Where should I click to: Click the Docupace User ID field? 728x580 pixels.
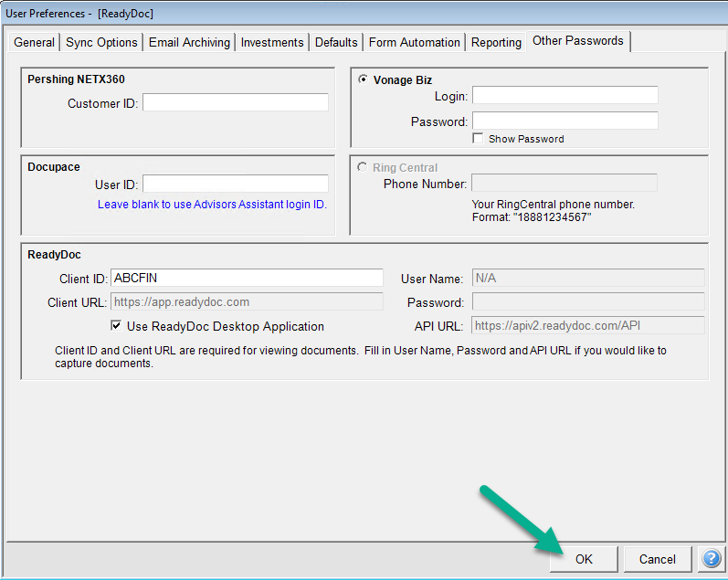236,184
